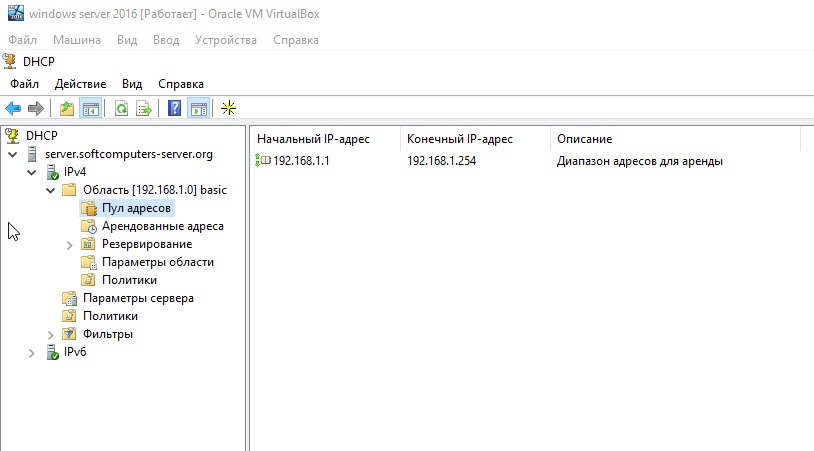Image resolution: width=814 pixels, height=451 pixels.
Task: Click the yellow star new item icon
Action: click(229, 108)
